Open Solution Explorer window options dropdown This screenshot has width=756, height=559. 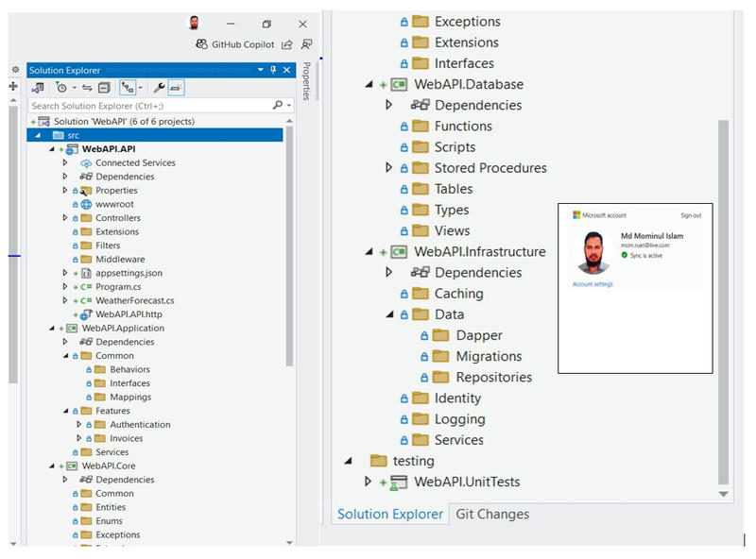click(261, 70)
